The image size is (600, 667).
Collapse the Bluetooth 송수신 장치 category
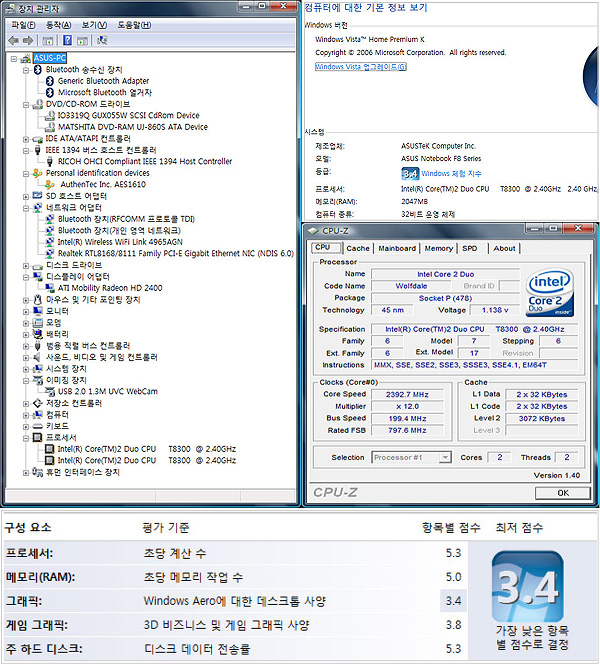coord(26,70)
